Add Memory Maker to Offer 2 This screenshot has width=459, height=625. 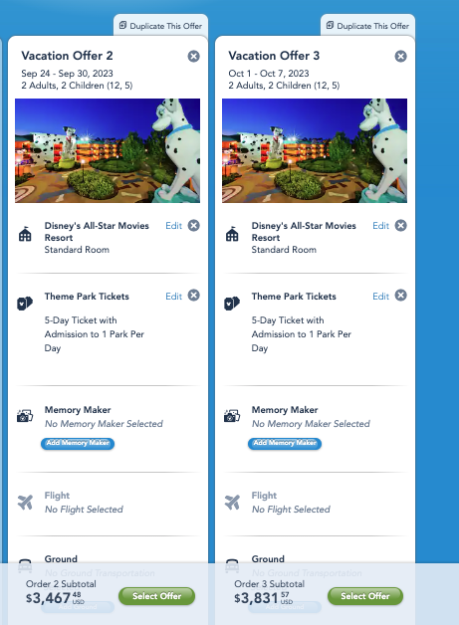(x=78, y=443)
